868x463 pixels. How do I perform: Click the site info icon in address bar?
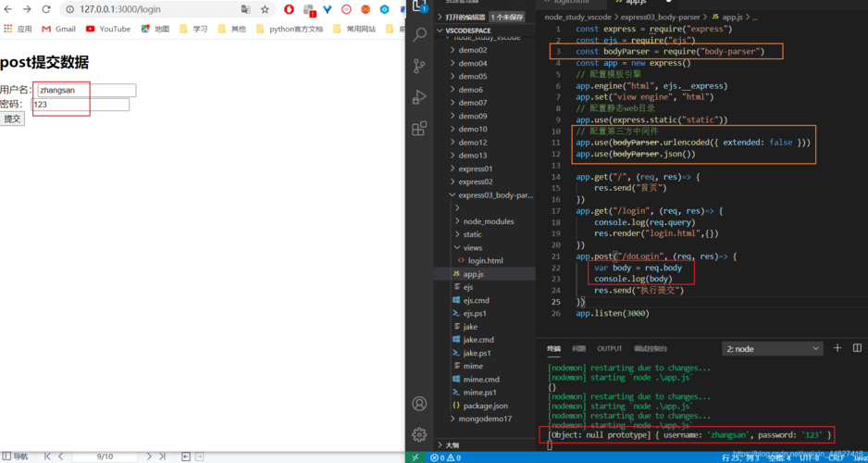pyautogui.click(x=70, y=9)
